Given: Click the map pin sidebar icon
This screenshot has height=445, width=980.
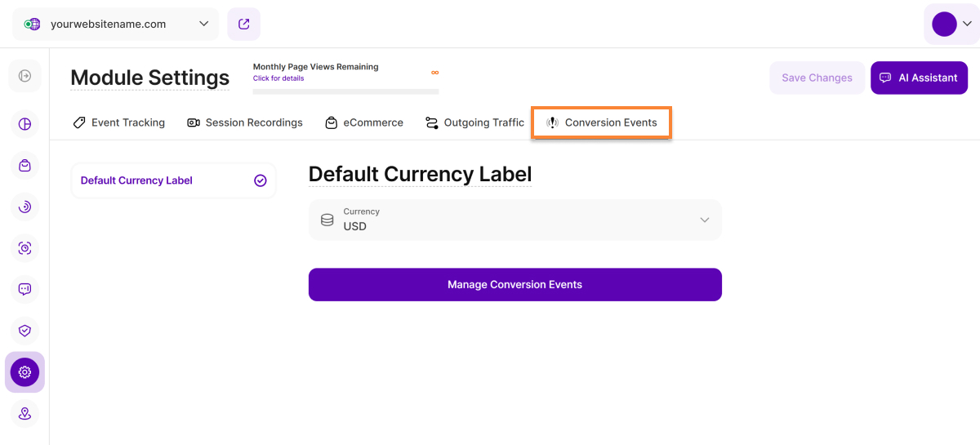Looking at the screenshot, I should tap(24, 414).
